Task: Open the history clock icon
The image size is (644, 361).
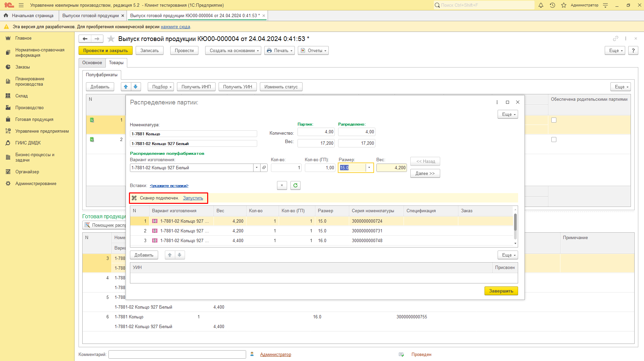Action: pos(552,5)
